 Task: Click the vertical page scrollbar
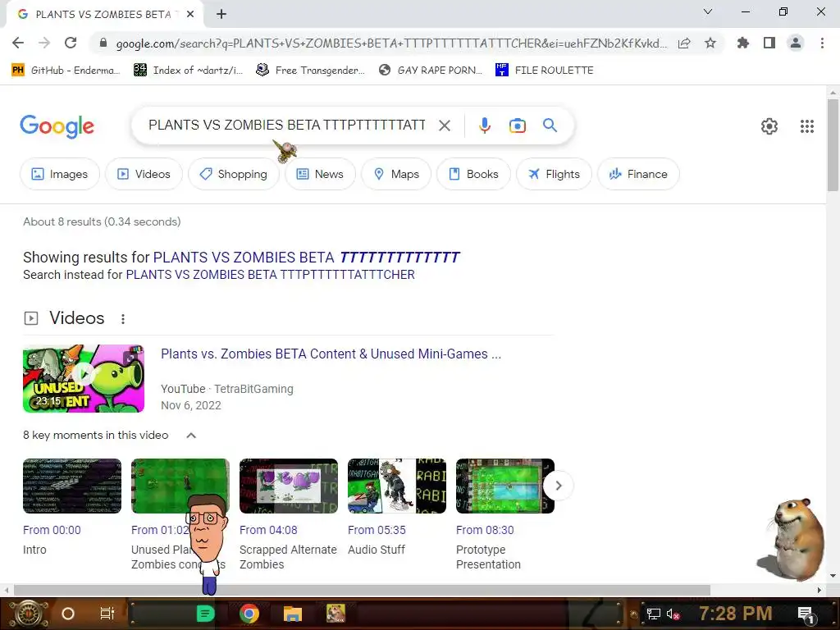click(833, 144)
